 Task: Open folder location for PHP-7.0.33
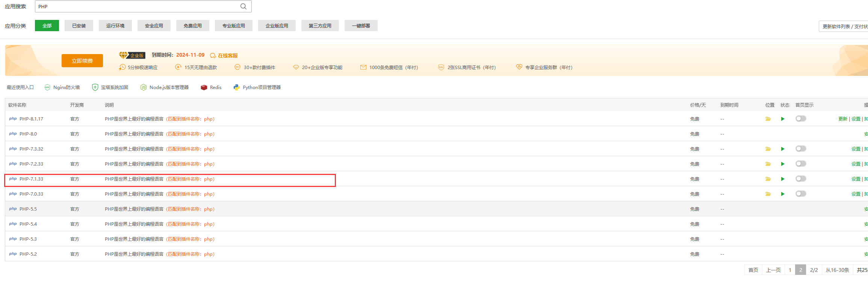coord(768,194)
